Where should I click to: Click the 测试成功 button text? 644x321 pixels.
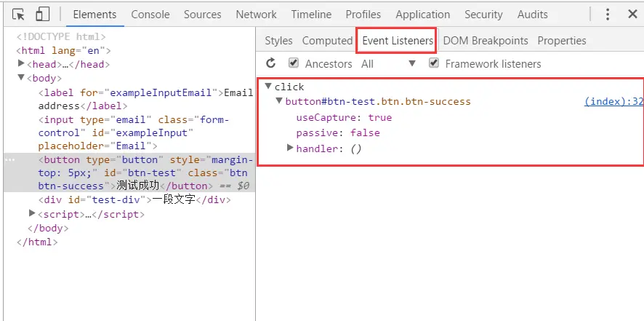tap(137, 186)
